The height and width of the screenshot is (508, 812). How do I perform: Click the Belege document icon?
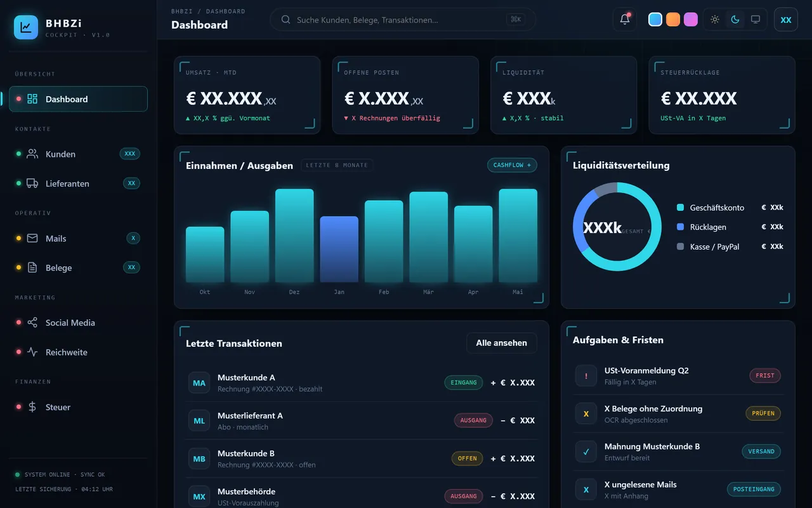pos(32,267)
